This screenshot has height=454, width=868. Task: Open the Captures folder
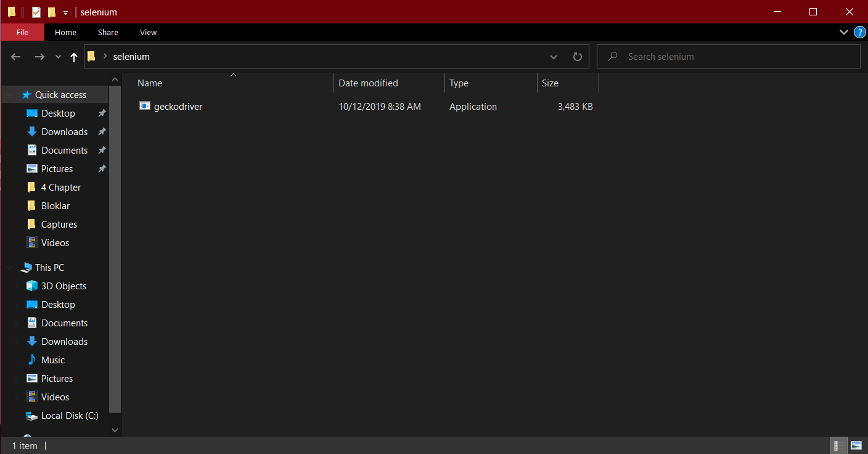(x=59, y=224)
